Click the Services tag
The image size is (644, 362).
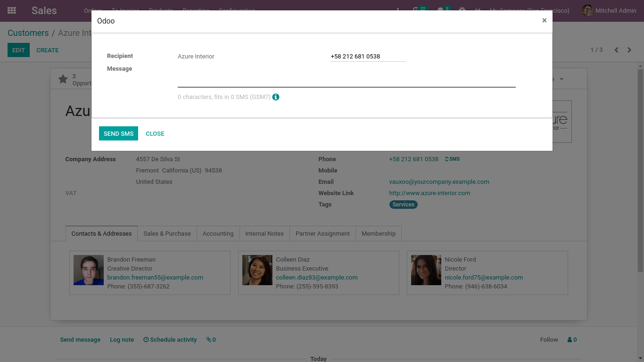pyautogui.click(x=403, y=205)
